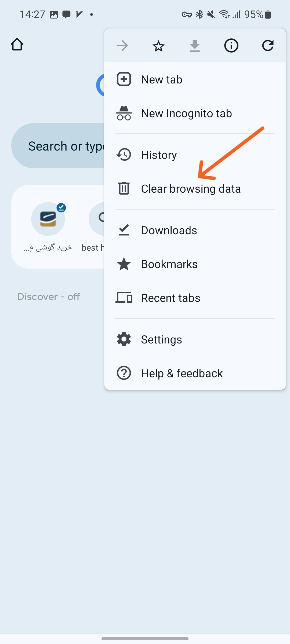Viewport: 290px width, 644px height.
Task: Open a New tab
Action: coord(162,80)
